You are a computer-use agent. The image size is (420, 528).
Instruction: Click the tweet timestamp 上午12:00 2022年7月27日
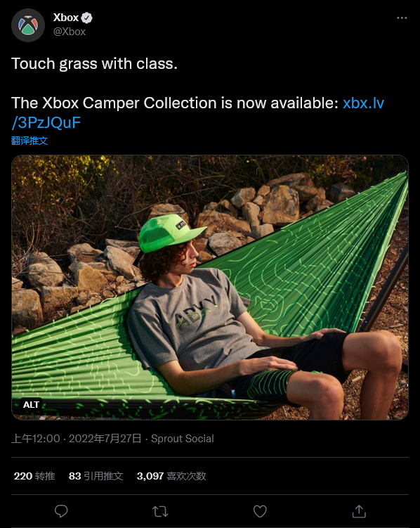(x=77, y=439)
